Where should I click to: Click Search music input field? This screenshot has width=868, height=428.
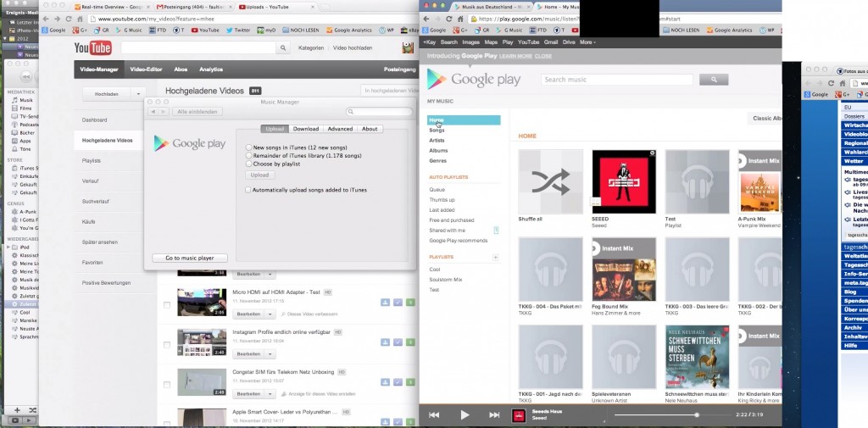(617, 80)
